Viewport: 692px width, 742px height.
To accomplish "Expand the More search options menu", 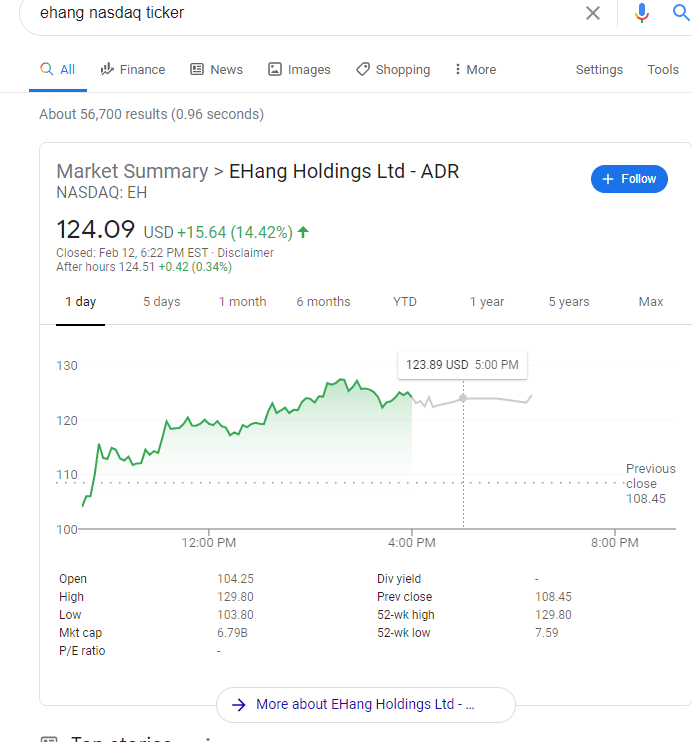I will (x=474, y=70).
